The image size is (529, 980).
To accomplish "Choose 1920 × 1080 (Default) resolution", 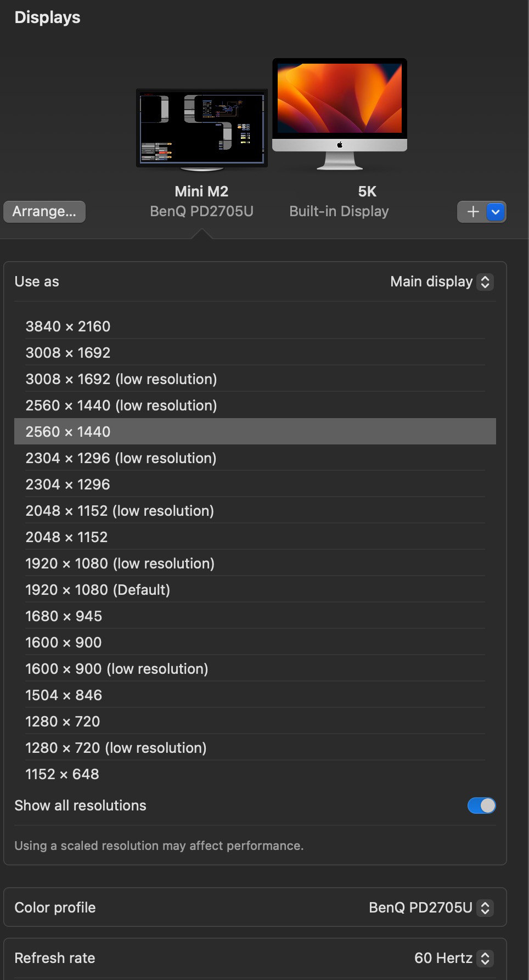I will (x=255, y=590).
